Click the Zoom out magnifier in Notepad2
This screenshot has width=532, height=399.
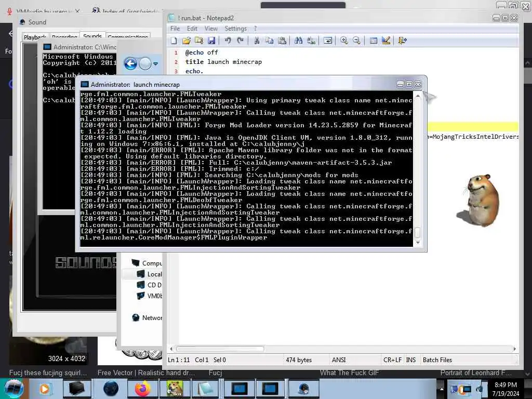pyautogui.click(x=356, y=41)
